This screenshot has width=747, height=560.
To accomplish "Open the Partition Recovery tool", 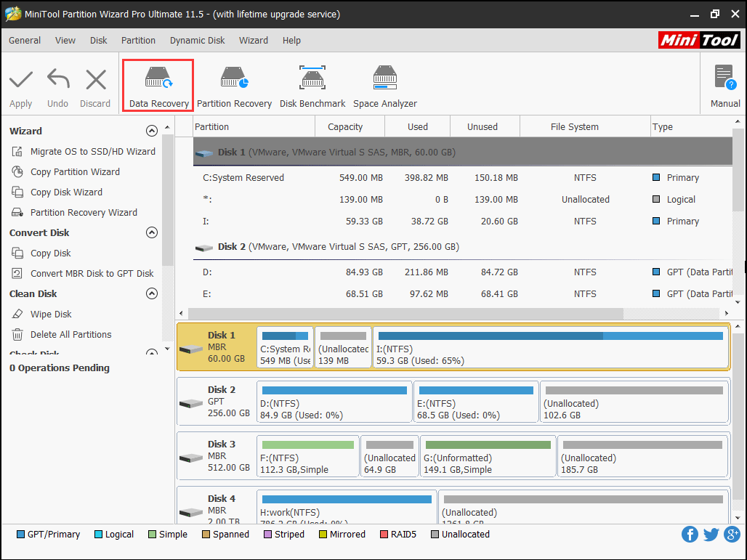I will click(x=234, y=86).
